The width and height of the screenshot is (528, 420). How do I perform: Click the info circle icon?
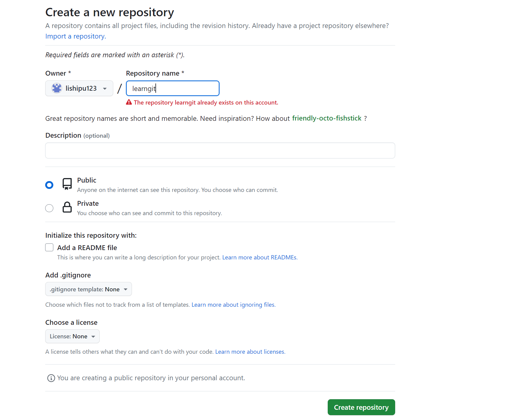[x=51, y=378]
